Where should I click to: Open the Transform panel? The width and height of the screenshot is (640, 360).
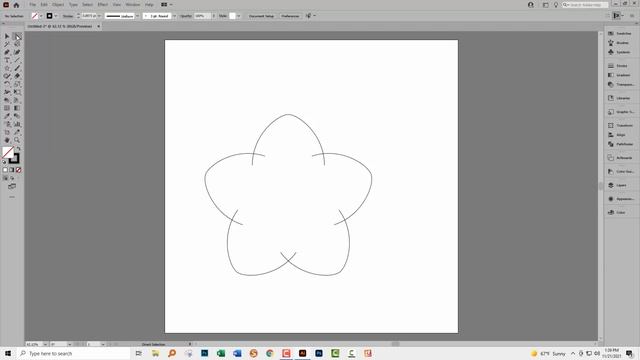click(620, 125)
